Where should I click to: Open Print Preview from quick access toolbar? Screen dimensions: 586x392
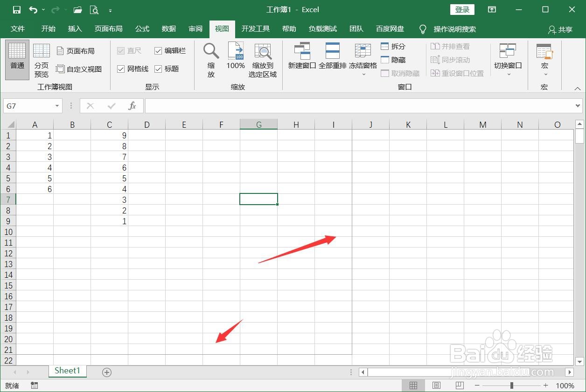(x=94, y=9)
